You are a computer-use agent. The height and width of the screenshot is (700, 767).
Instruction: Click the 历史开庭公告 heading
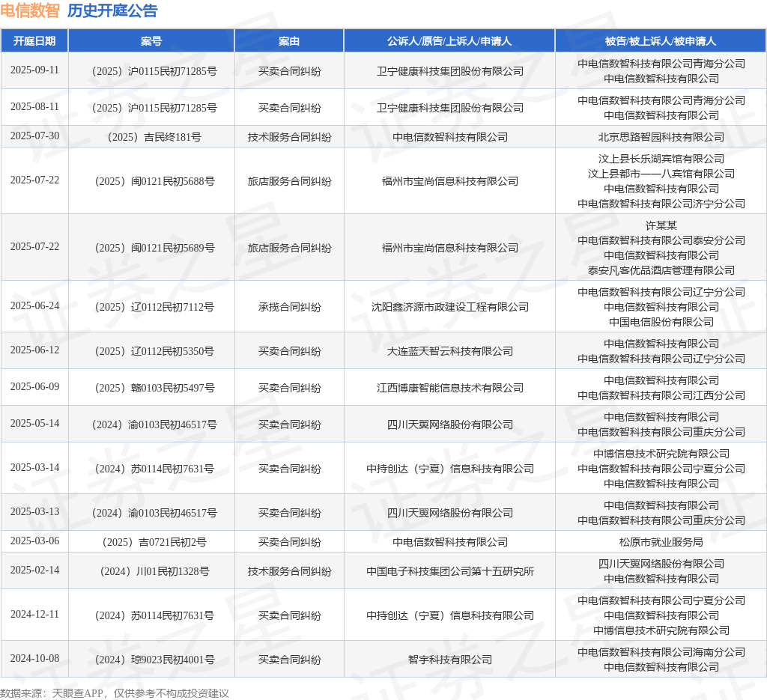point(112,10)
